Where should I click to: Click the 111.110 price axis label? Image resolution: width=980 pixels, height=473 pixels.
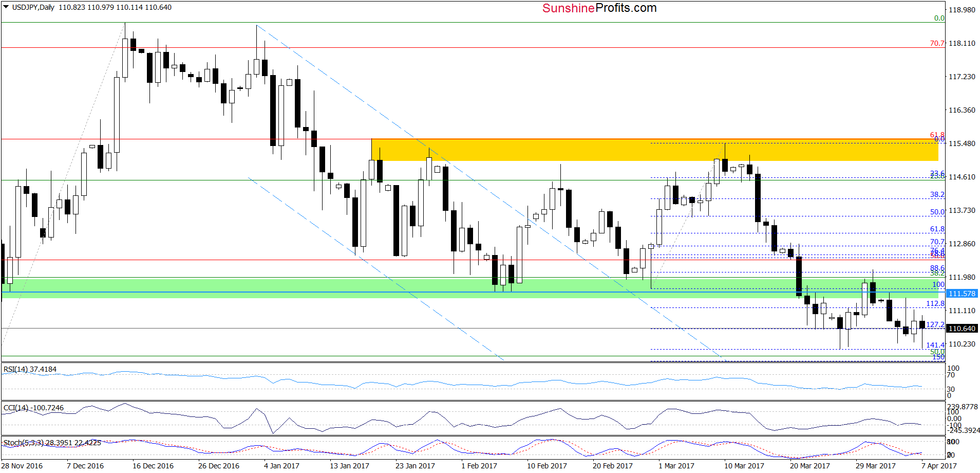(962, 311)
